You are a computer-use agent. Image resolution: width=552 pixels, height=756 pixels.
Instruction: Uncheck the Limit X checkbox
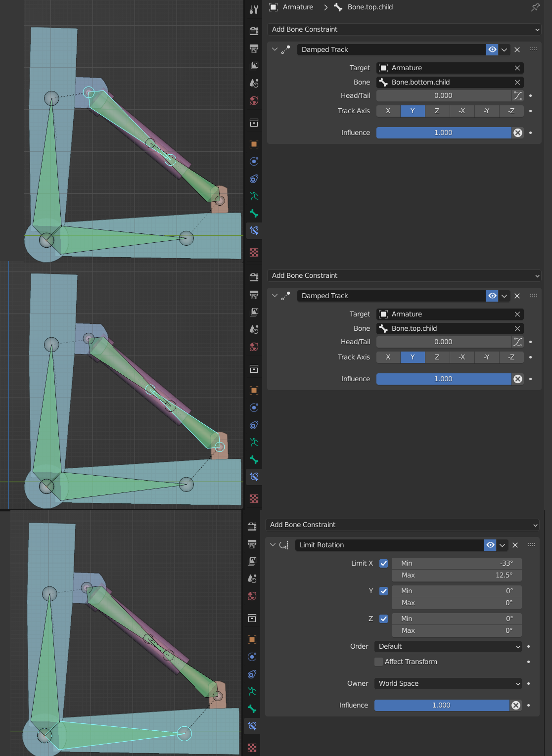click(x=383, y=563)
